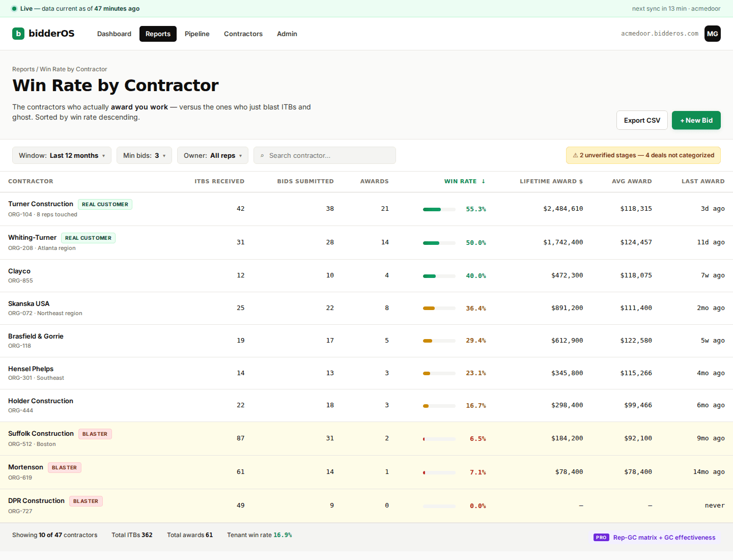Viewport: 733px width, 560px height.
Task: Click Suffolk Construction's BLASTER badge
Action: (95, 434)
